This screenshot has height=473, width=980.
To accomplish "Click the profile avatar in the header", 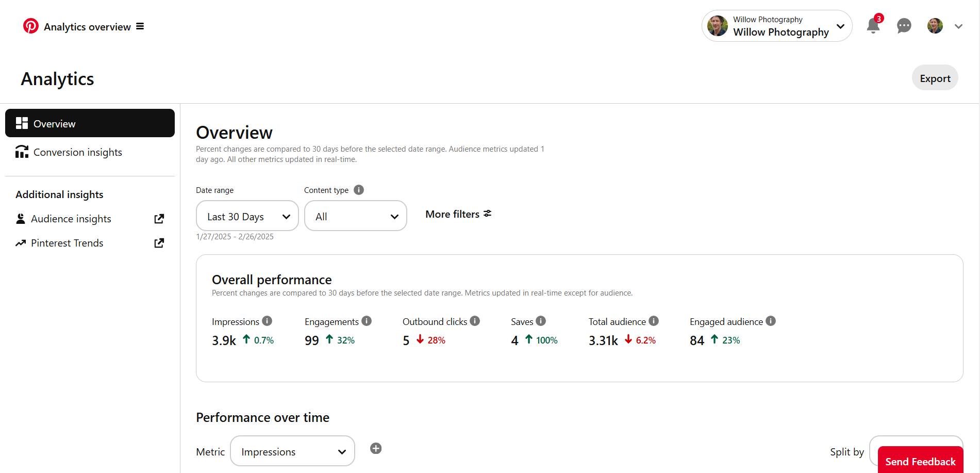I will pos(935,26).
